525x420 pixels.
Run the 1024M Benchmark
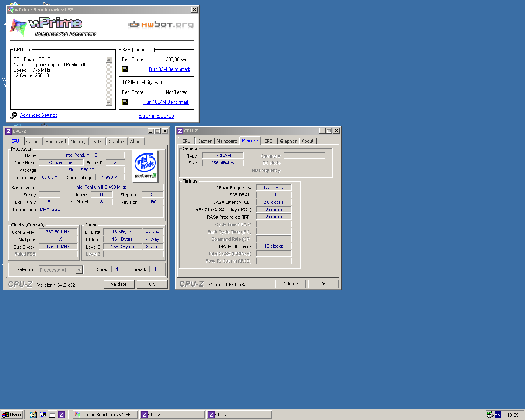[166, 102]
